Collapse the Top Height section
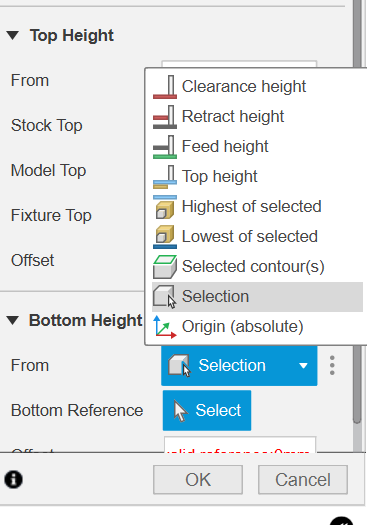The image size is (367, 525). pyautogui.click(x=13, y=35)
